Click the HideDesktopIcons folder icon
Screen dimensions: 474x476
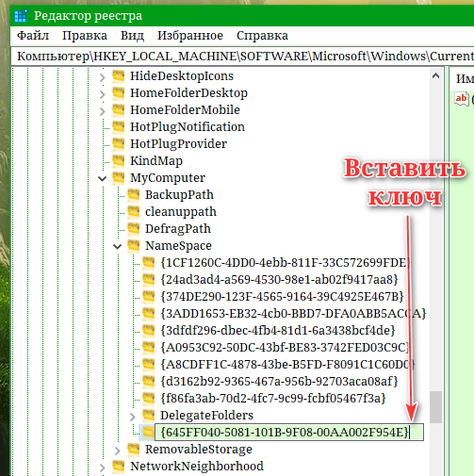(119, 76)
